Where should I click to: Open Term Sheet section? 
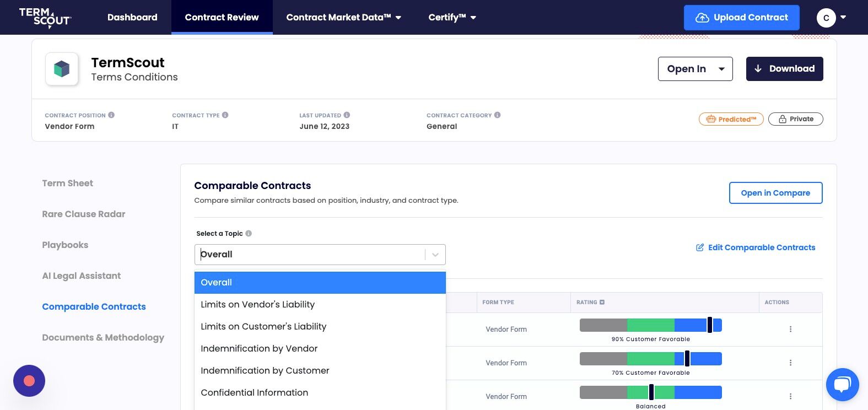(x=68, y=184)
